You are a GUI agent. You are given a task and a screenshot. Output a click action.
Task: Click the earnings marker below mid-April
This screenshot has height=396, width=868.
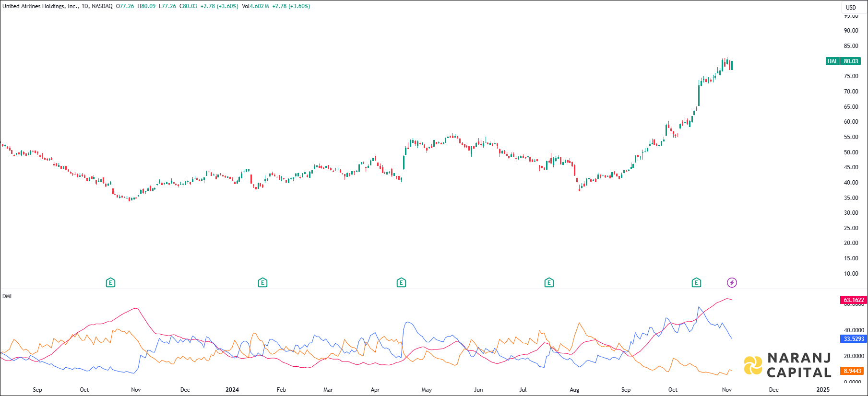click(x=401, y=283)
